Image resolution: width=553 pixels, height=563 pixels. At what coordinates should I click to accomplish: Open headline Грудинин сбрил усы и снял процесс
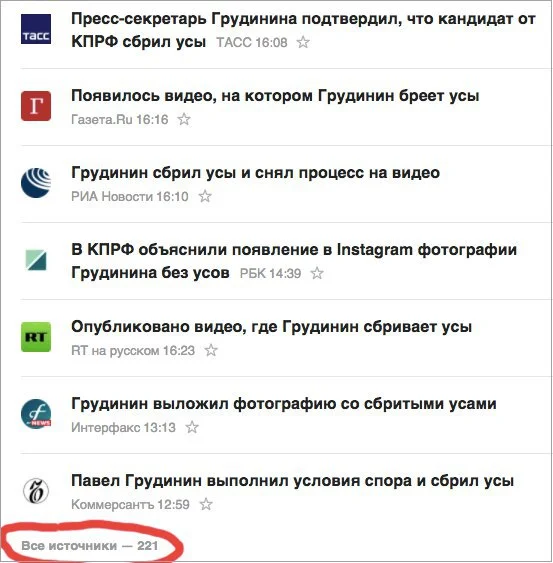point(255,173)
